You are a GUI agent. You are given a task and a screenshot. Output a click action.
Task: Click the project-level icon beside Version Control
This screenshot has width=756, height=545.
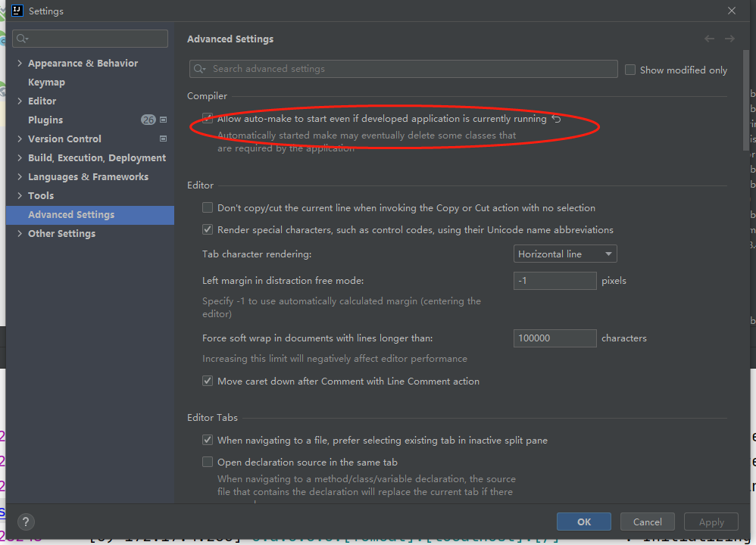(x=164, y=139)
